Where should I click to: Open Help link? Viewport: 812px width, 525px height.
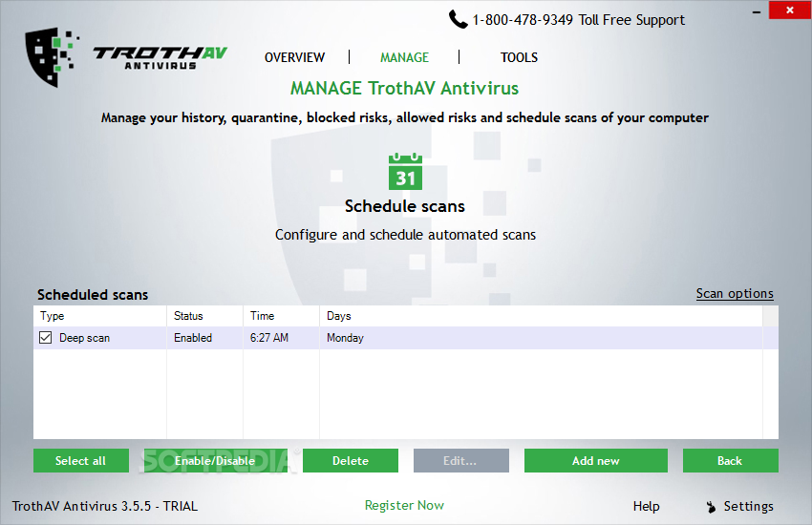[x=647, y=506]
